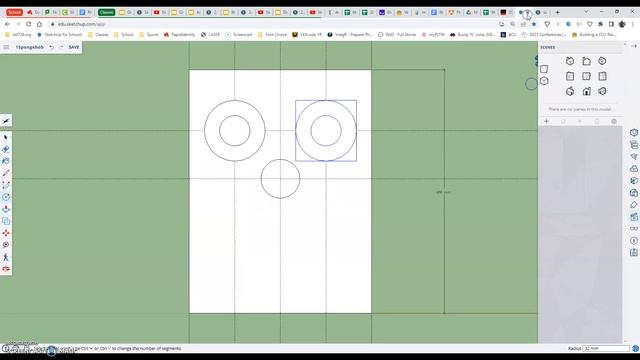Undo the last action
This screenshot has height=360, width=640.
52,47
